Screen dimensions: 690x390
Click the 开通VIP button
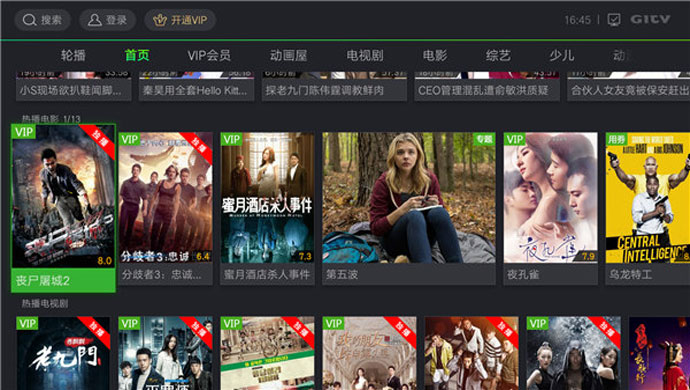[x=180, y=20]
